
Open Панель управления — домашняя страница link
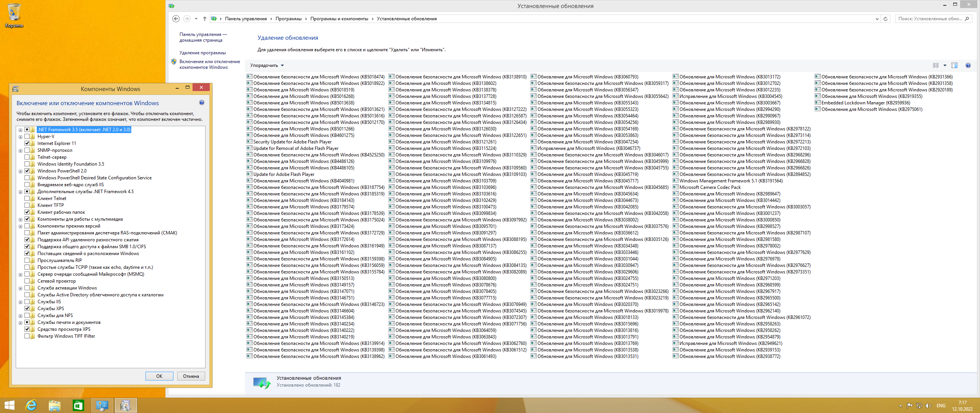click(x=203, y=37)
